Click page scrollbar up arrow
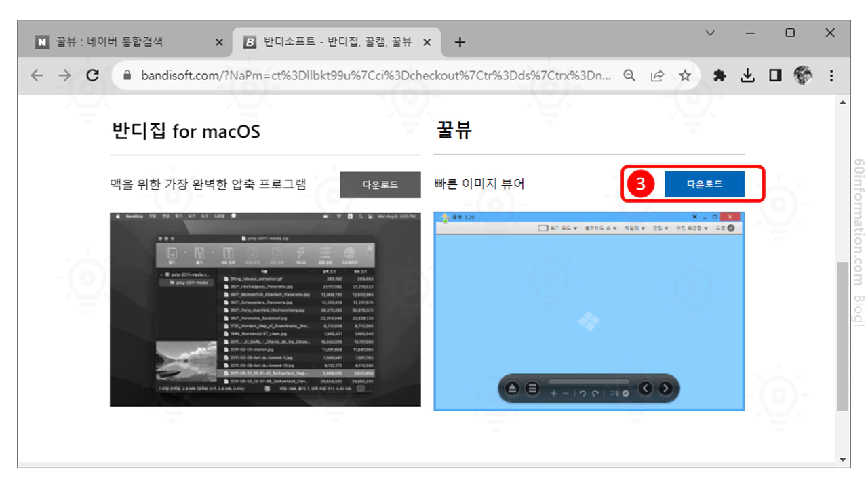Viewport: 868px width, 488px height. [843, 103]
